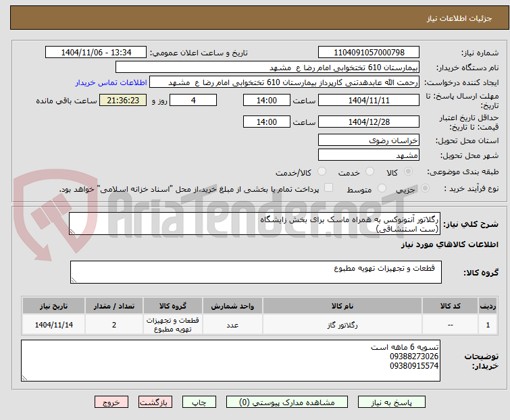Click the delivery city field مشهد
This screenshot has height=420, width=510.
[x=369, y=155]
